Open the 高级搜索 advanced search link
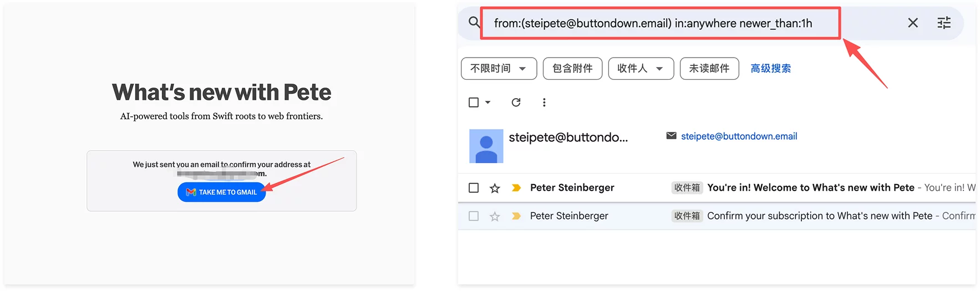 click(770, 69)
